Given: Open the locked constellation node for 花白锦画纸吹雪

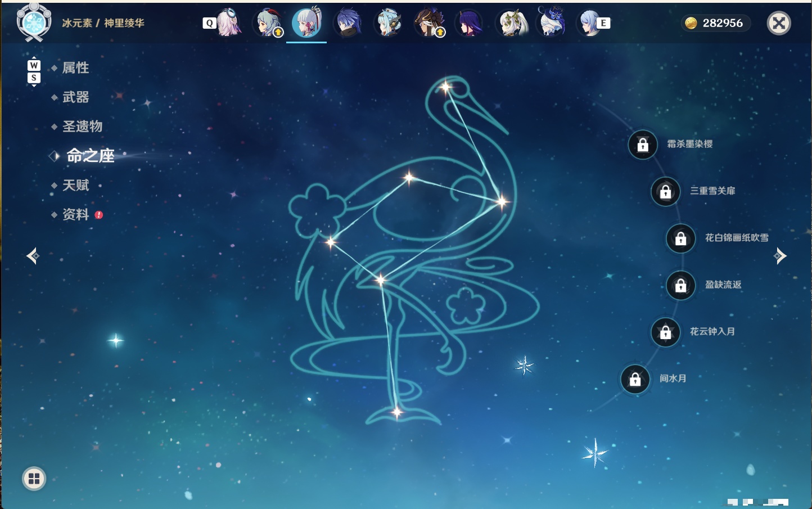Looking at the screenshot, I should [681, 238].
